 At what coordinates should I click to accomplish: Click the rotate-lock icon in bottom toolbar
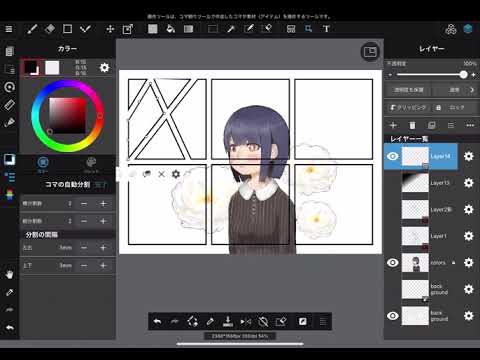coord(263,322)
